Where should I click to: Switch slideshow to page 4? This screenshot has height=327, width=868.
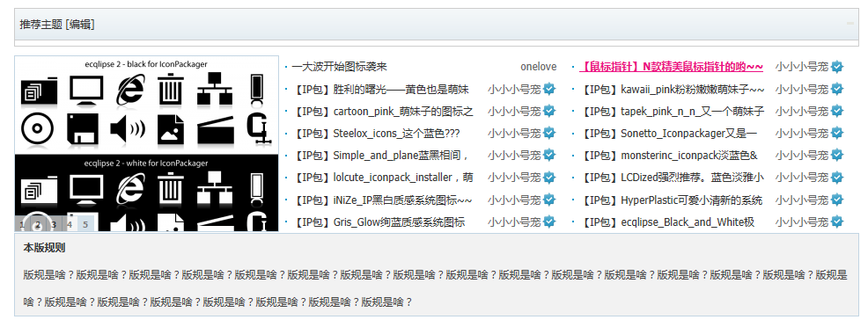[x=70, y=224]
